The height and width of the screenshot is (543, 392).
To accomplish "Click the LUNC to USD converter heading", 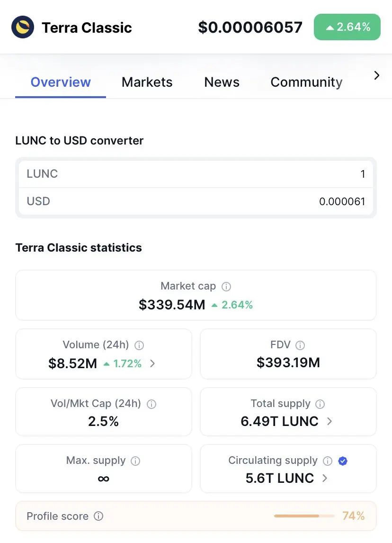I will (x=79, y=141).
